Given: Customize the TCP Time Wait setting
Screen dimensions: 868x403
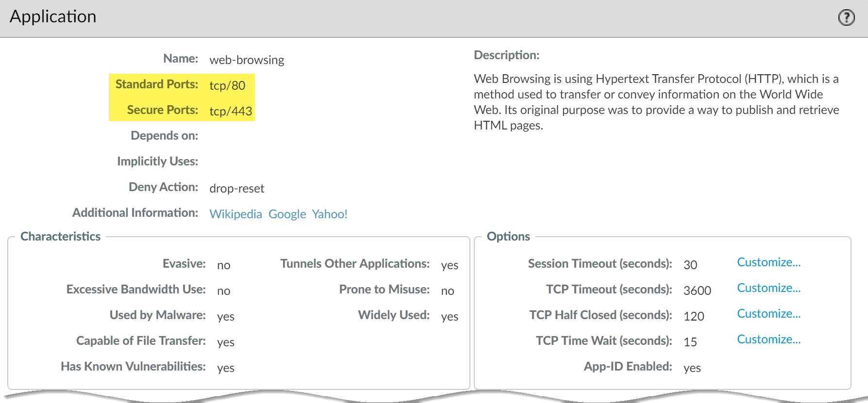Looking at the screenshot, I should pyautogui.click(x=768, y=339).
